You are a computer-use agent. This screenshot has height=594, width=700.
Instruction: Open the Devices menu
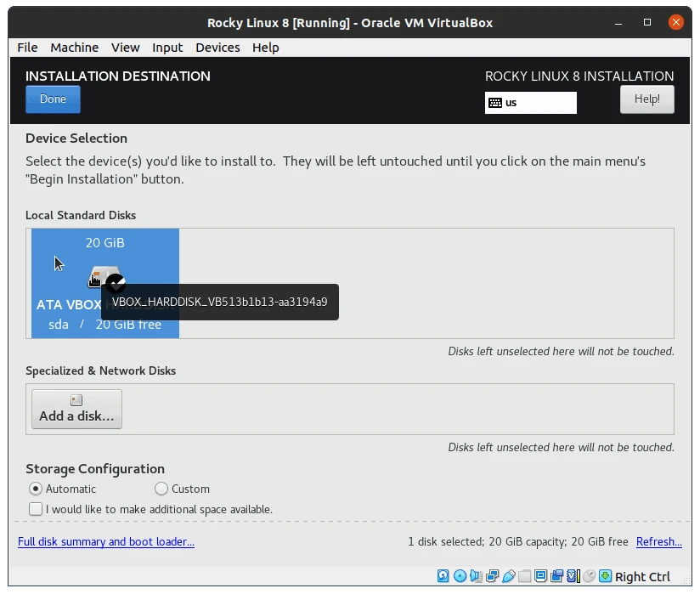pos(217,48)
